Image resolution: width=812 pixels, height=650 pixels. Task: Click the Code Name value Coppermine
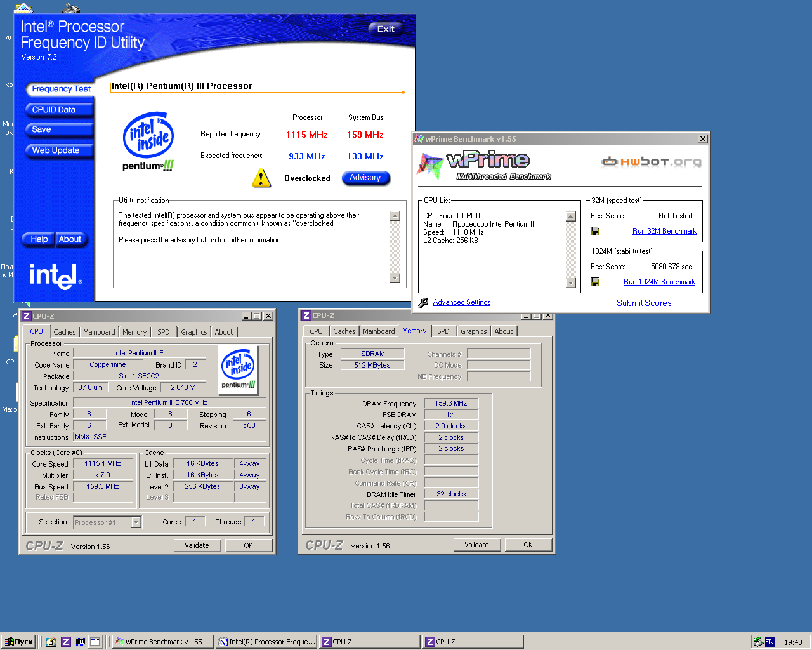pos(108,364)
